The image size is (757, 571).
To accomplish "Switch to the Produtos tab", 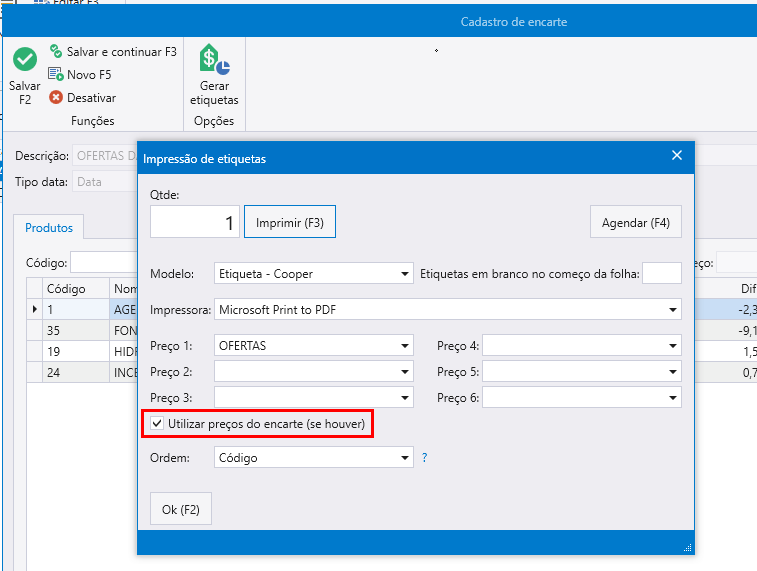I will 49,228.
